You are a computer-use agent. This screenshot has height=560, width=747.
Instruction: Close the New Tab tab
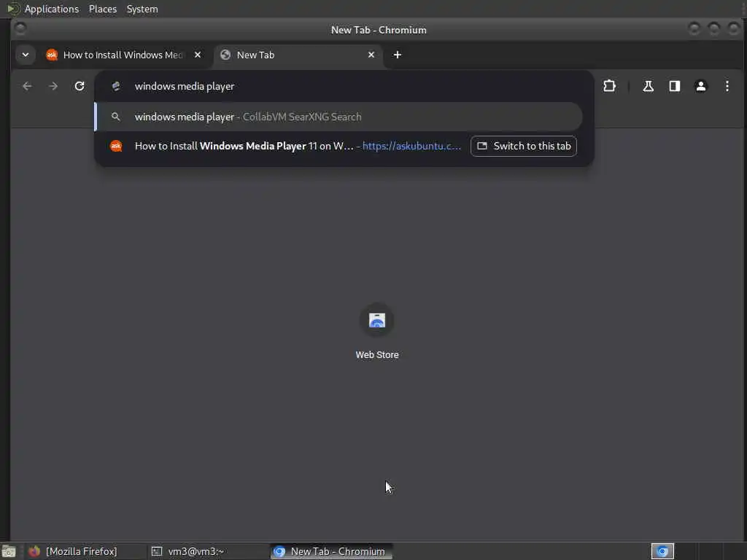pyautogui.click(x=371, y=55)
